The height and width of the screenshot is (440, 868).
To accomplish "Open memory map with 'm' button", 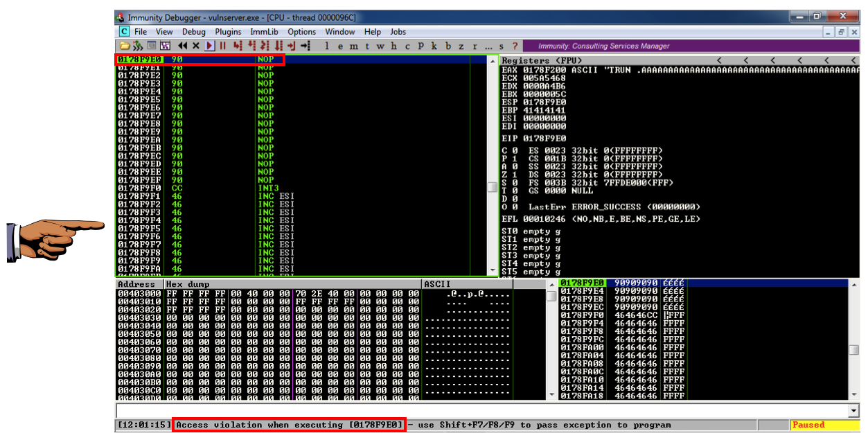I will 355,46.
